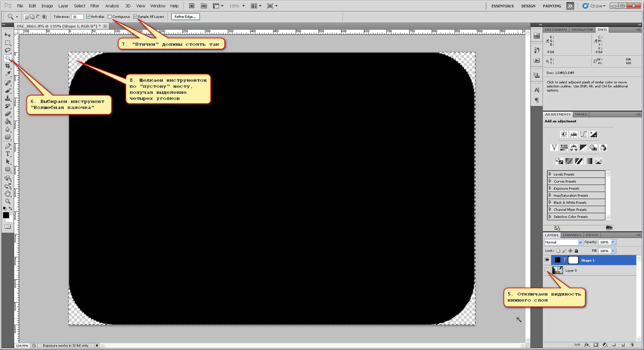Open the Filter menu
This screenshot has width=644, height=350.
pyautogui.click(x=95, y=6)
